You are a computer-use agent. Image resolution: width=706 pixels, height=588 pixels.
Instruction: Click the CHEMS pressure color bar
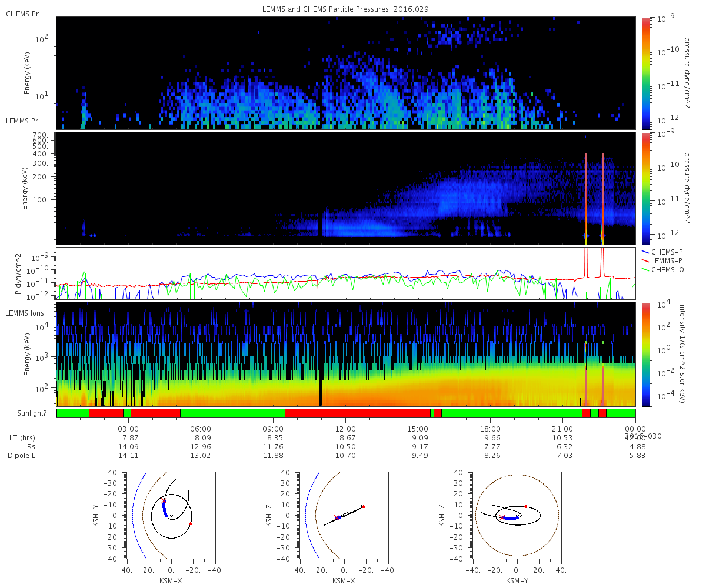tap(645, 73)
